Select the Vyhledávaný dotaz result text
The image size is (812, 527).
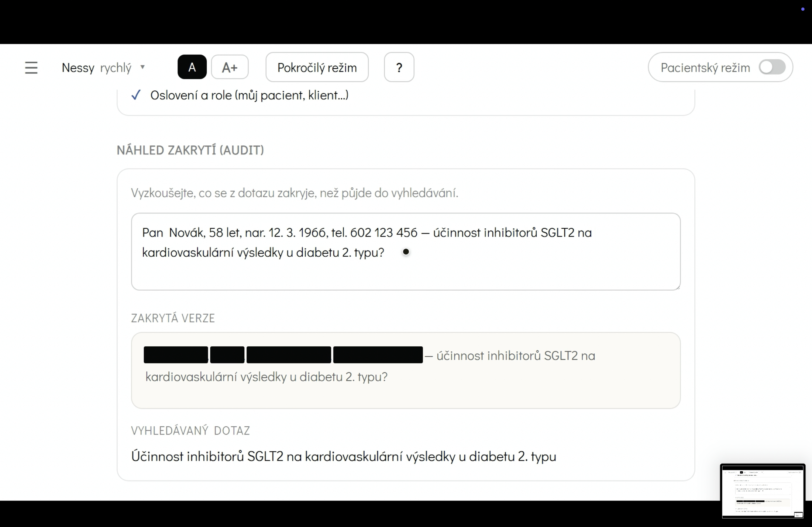(344, 457)
